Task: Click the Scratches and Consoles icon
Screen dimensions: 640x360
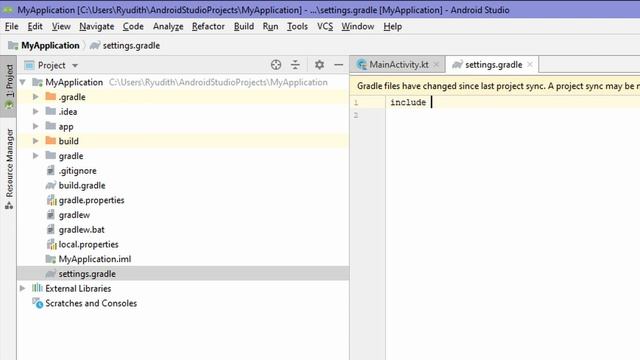Action: [38, 303]
